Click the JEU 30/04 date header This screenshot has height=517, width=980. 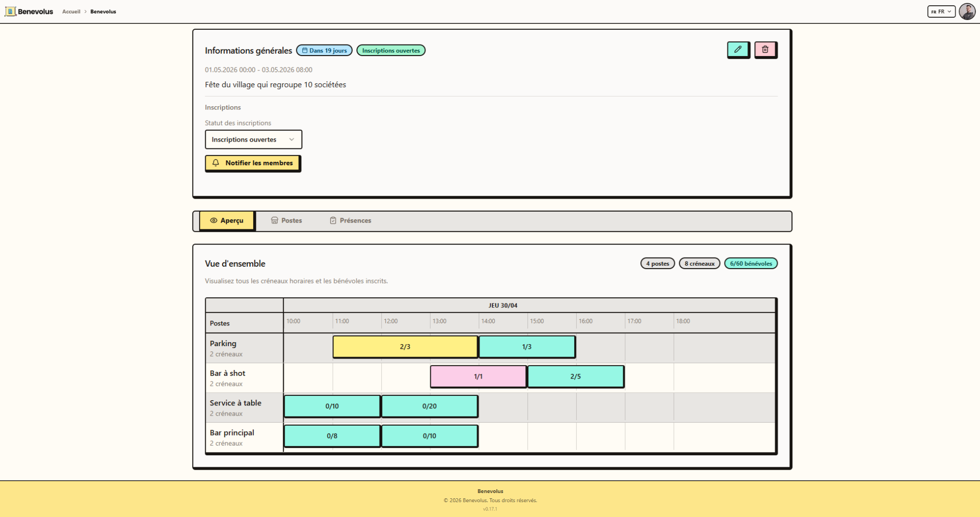[x=503, y=305]
